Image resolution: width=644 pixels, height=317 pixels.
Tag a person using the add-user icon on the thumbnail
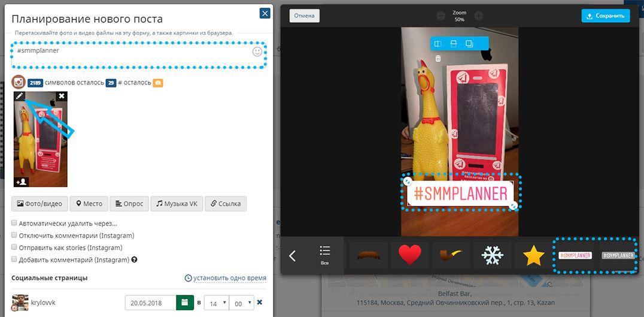click(x=22, y=182)
